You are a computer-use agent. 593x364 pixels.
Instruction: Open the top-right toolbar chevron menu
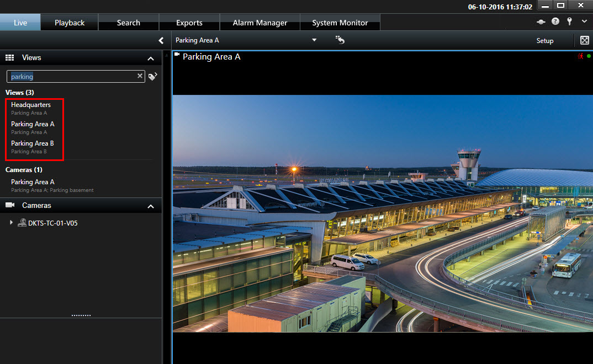click(584, 22)
